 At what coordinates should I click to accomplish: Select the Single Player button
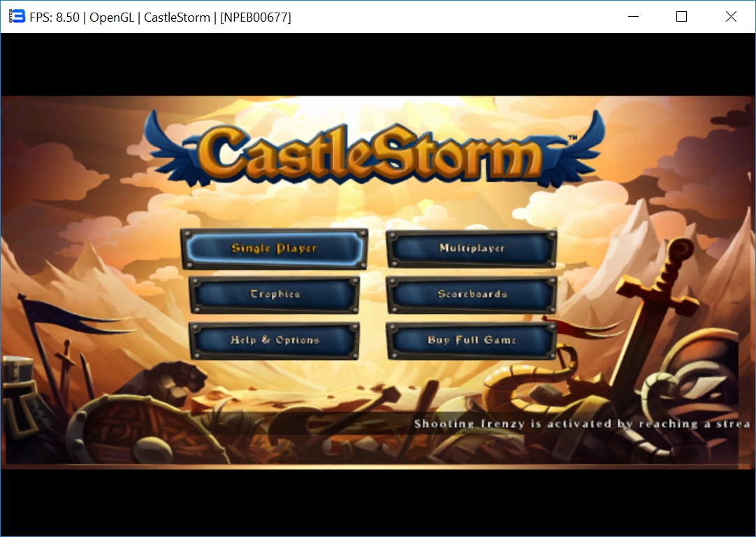click(x=275, y=249)
